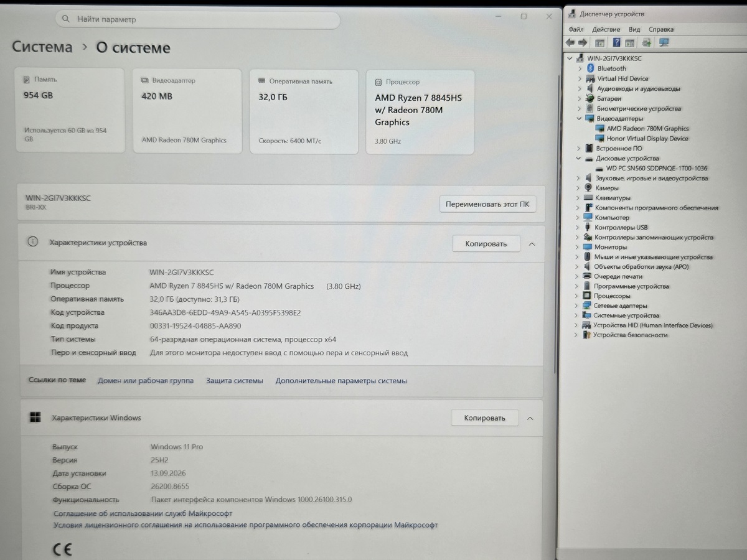Select the Мыши и иные указывающие устройства icon

pyautogui.click(x=588, y=256)
